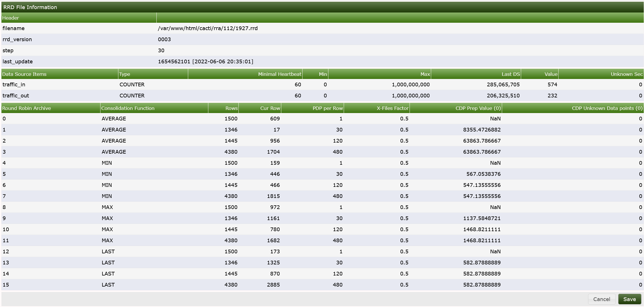
Task: Click the Last DS value 285,065,705
Action: (503, 85)
